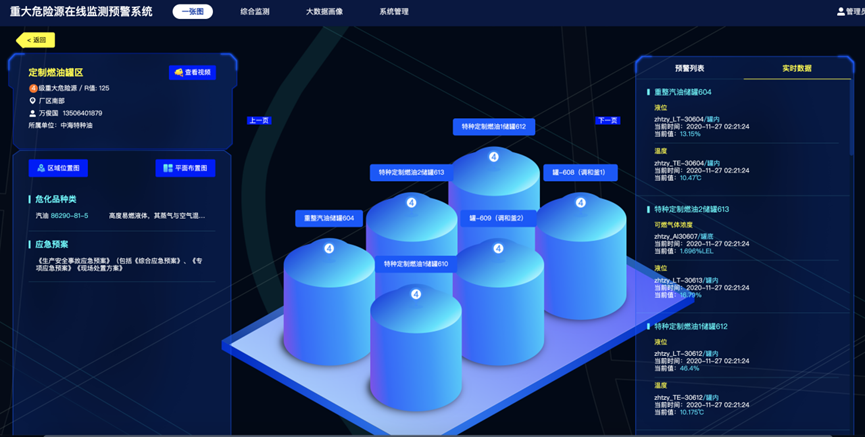Viewport: 865px width, 437px height.
Task: Click the location pin icon beside 厂区南部
Action: point(33,101)
